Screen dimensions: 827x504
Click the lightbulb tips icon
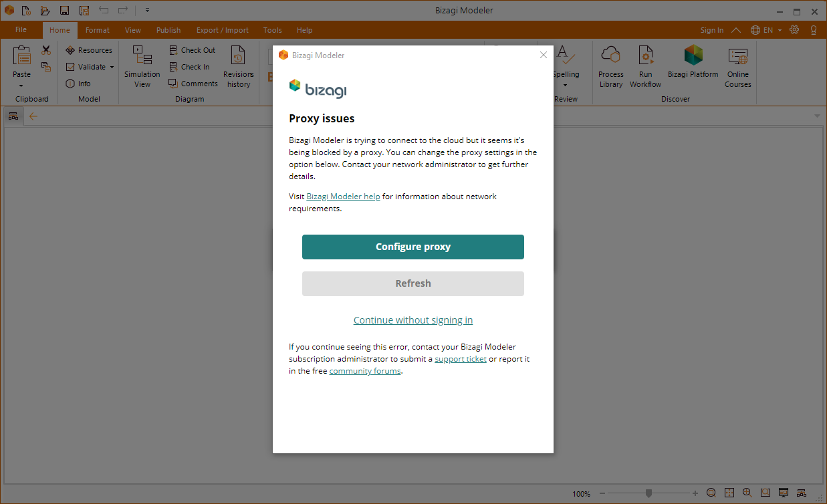[x=814, y=30]
